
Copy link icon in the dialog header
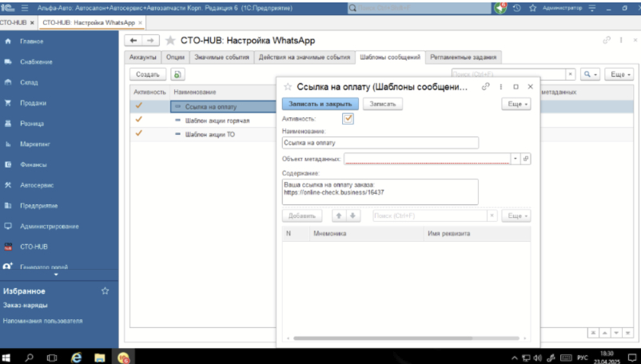[x=485, y=86]
